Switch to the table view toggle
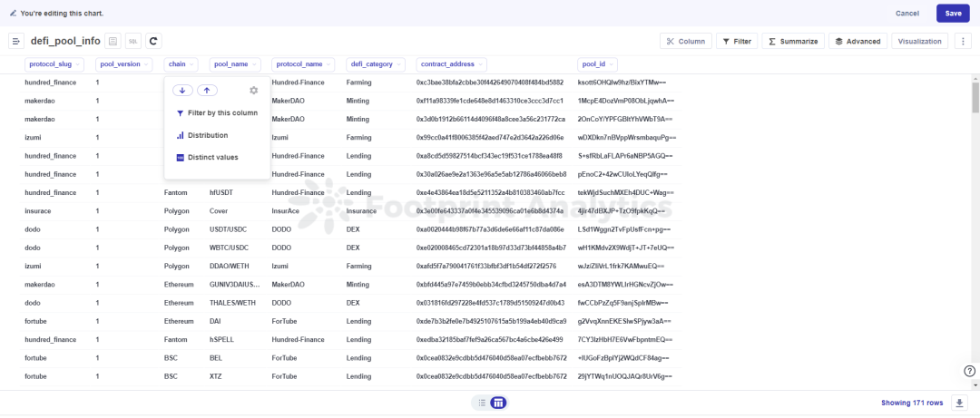Image resolution: width=980 pixels, height=418 pixels. click(x=498, y=403)
